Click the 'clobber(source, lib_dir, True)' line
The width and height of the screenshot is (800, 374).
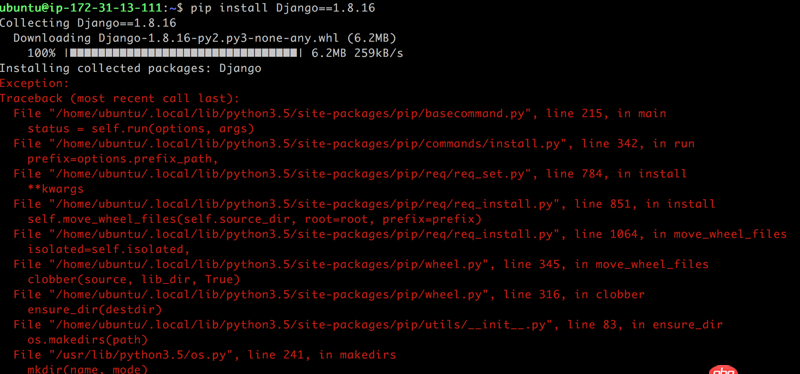pyautogui.click(x=134, y=280)
